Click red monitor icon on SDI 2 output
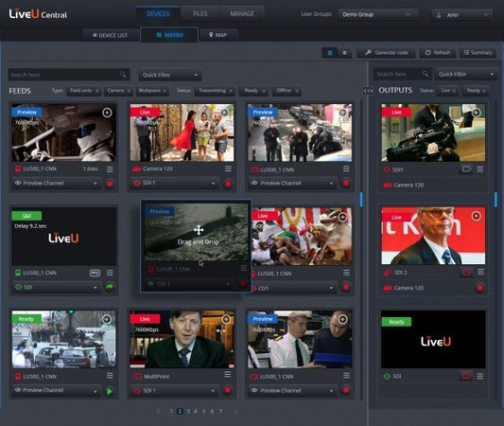 point(467,273)
